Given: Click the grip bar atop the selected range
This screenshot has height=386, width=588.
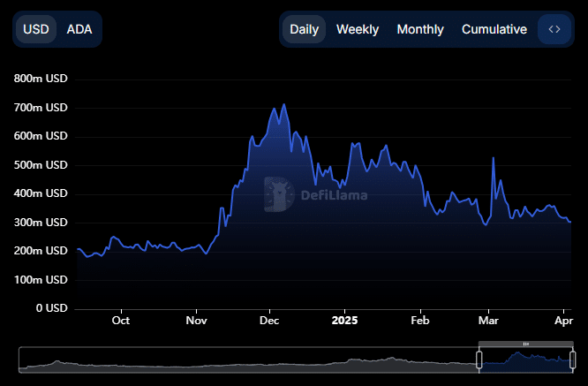Looking at the screenshot, I should 525,344.
